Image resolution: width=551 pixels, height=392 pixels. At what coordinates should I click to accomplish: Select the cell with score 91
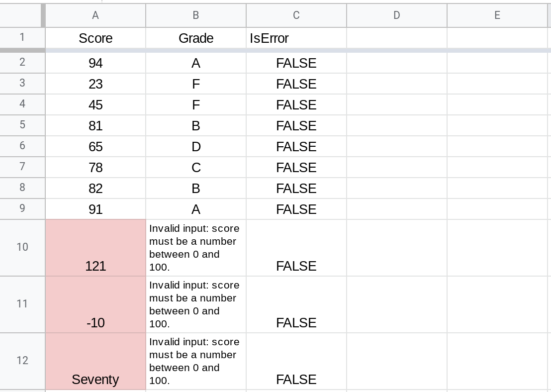(x=95, y=209)
